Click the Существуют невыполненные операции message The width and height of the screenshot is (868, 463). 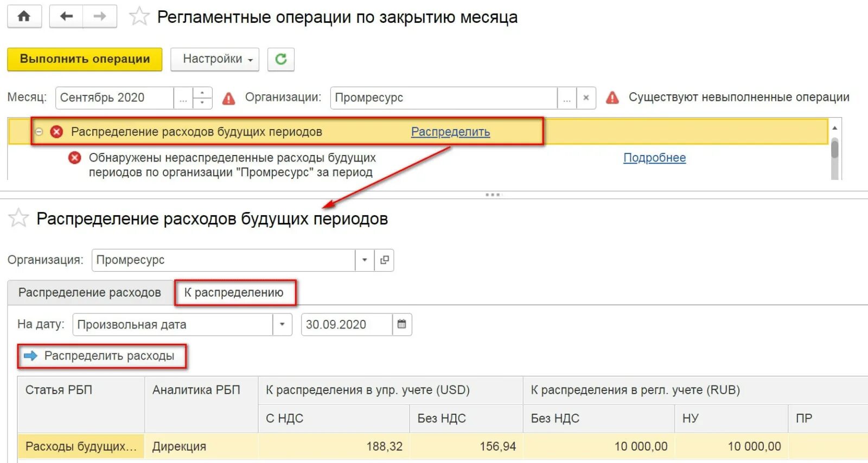tap(739, 98)
